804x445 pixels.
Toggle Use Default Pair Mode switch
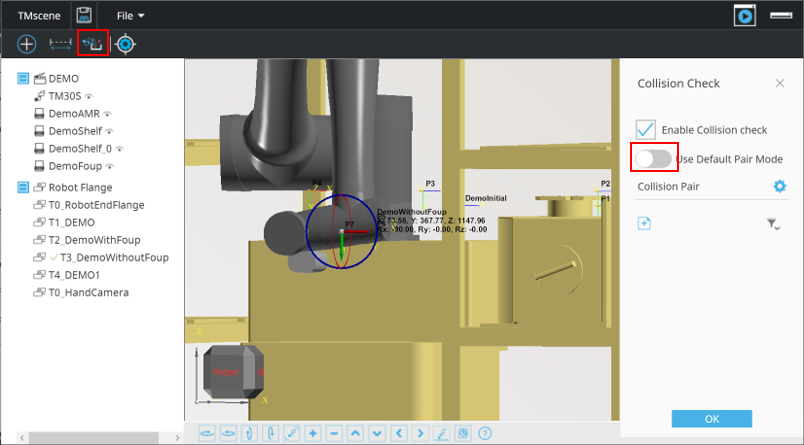pos(654,159)
